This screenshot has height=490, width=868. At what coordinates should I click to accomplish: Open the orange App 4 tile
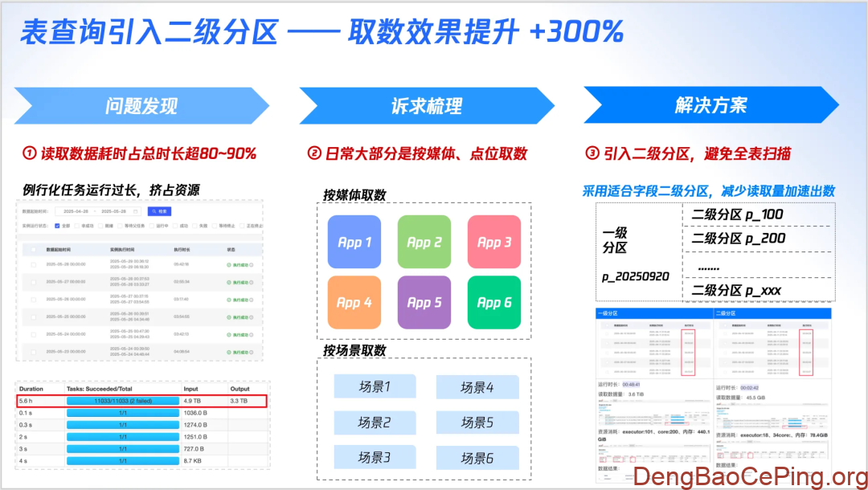(354, 302)
